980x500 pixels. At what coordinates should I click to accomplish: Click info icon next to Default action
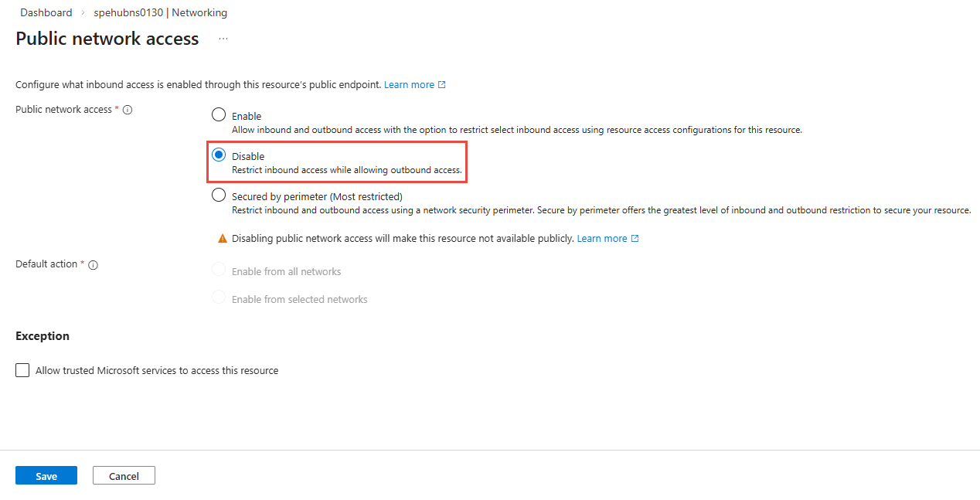coord(94,265)
